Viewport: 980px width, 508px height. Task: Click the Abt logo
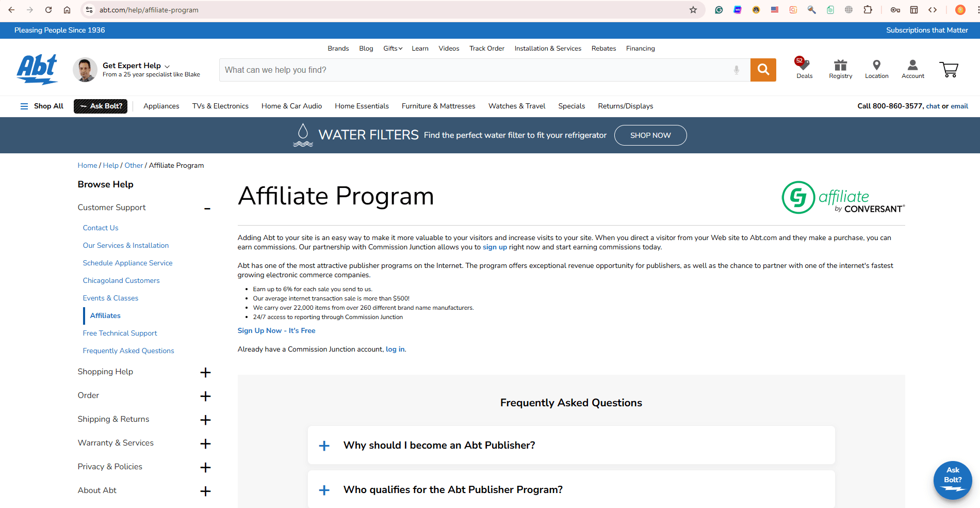(37, 70)
